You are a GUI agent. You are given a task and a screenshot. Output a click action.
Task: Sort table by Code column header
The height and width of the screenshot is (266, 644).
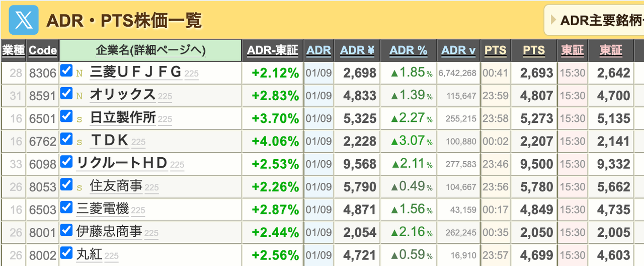[43, 50]
